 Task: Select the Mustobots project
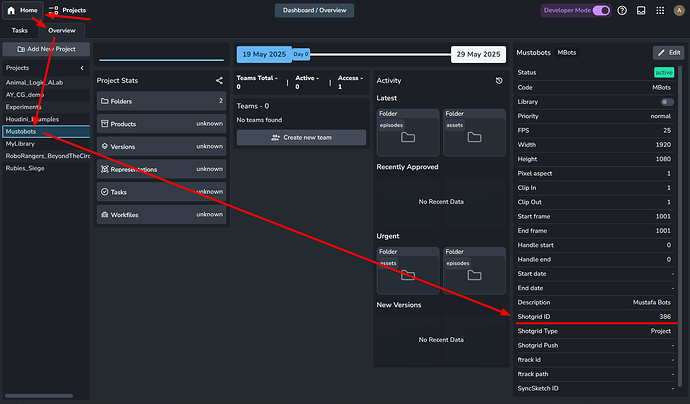(46, 132)
